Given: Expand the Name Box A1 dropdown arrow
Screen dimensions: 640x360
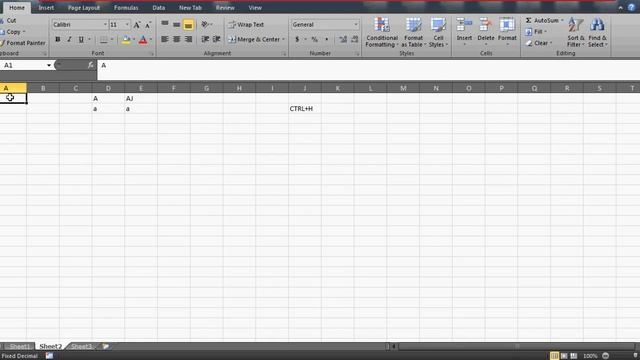Looking at the screenshot, I should tap(49, 65).
